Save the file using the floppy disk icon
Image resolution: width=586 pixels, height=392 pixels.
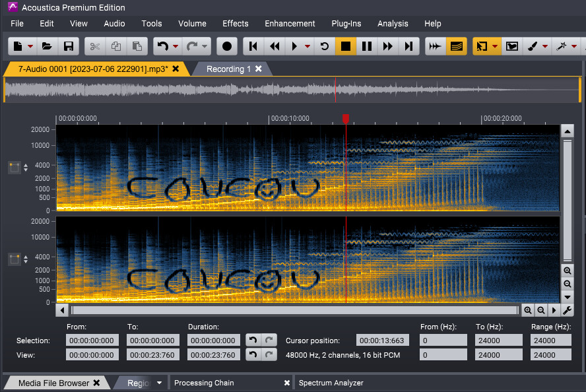[x=69, y=46]
